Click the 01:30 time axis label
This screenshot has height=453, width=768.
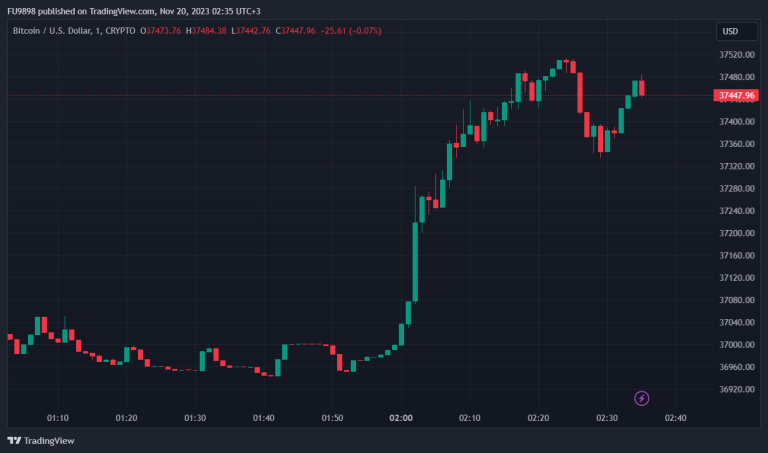click(x=195, y=417)
